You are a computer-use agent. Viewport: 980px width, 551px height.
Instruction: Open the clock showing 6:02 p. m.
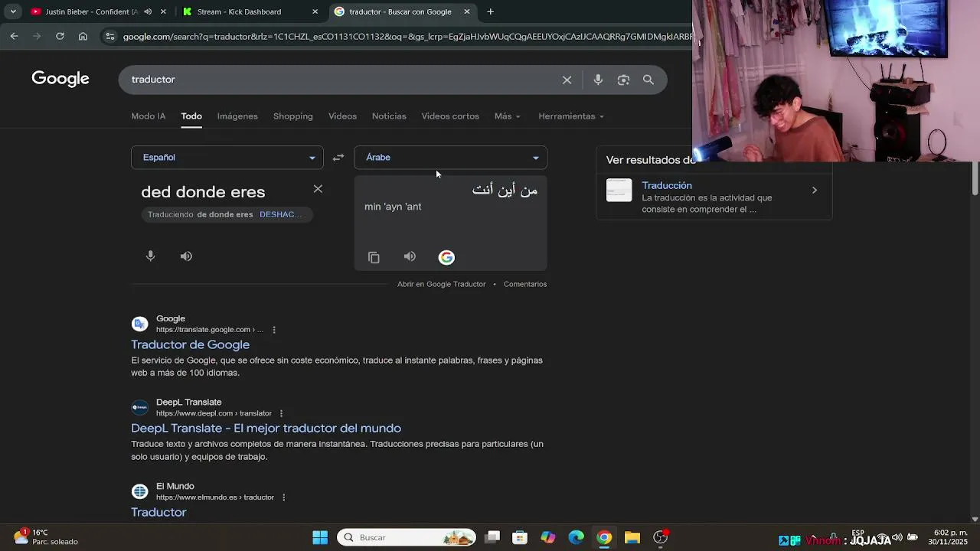point(948,537)
